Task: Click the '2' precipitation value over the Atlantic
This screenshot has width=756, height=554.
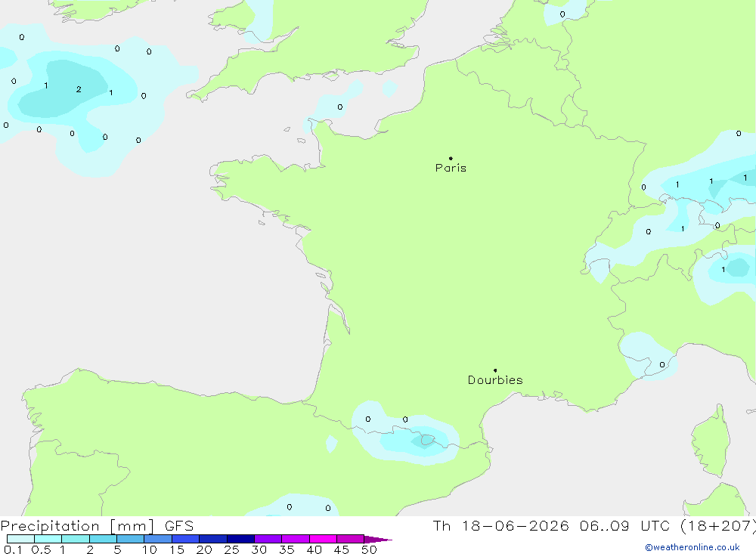Action: (x=79, y=89)
